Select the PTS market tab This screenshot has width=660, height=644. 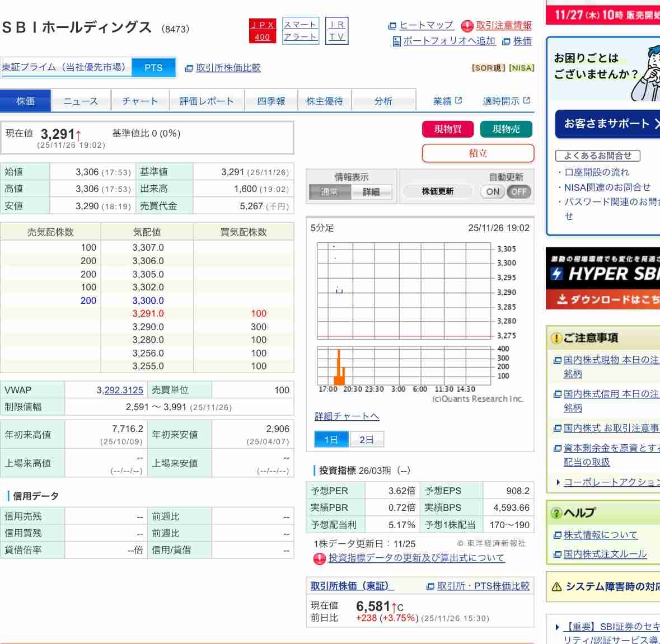tap(153, 68)
